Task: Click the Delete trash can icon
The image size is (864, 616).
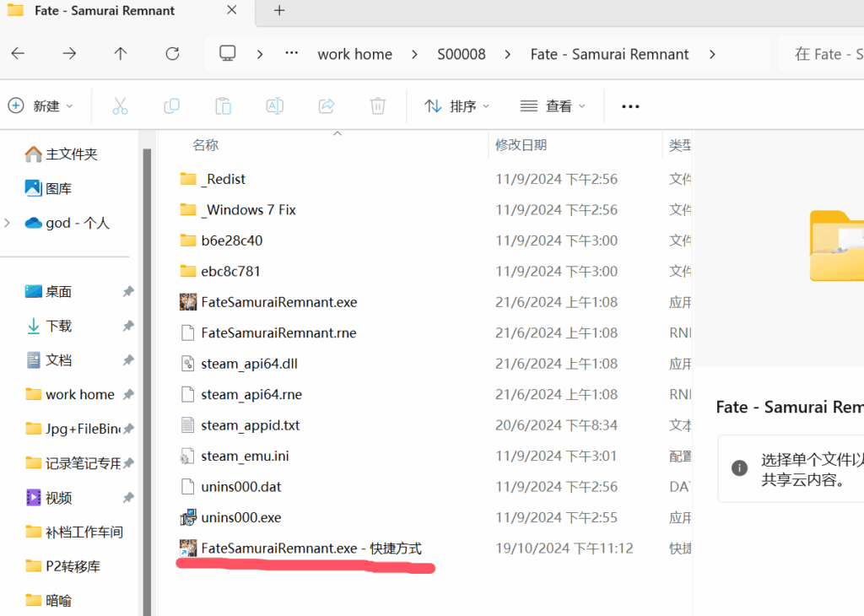Action: 378,106
